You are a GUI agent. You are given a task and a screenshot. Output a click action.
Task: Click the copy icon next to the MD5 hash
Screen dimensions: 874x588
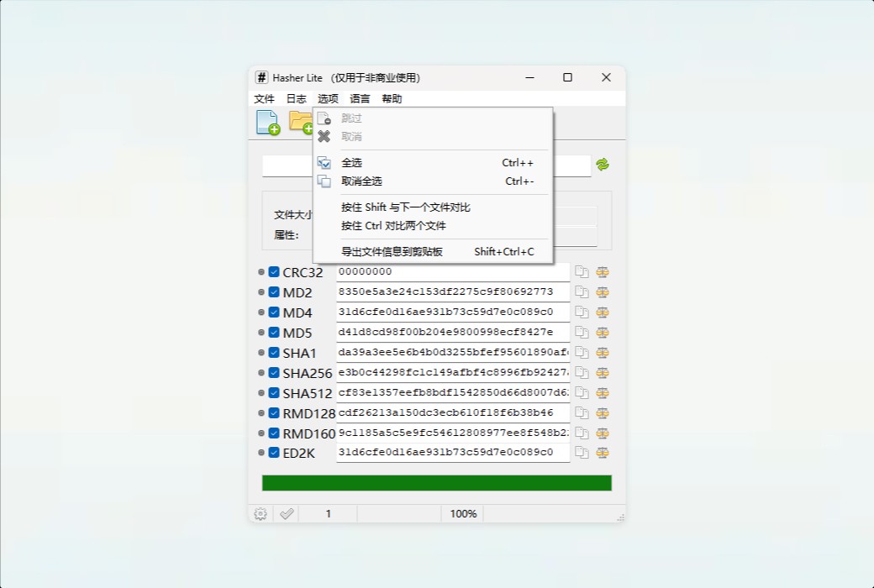pyautogui.click(x=581, y=332)
